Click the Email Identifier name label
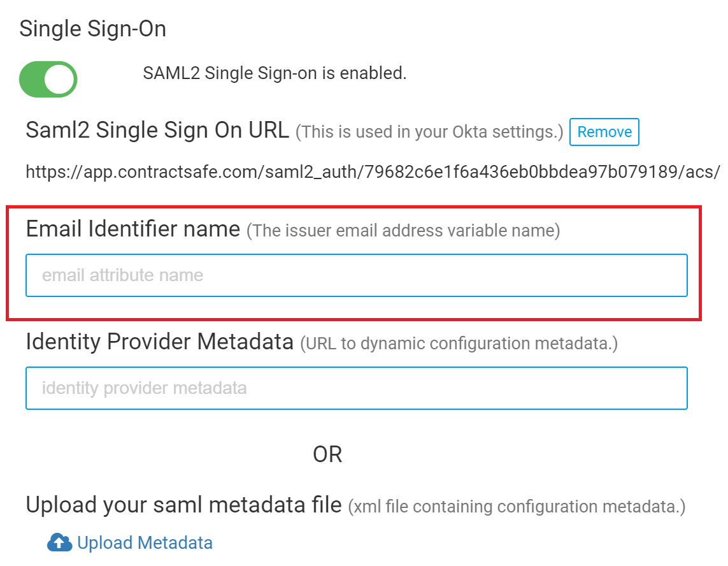 click(132, 229)
